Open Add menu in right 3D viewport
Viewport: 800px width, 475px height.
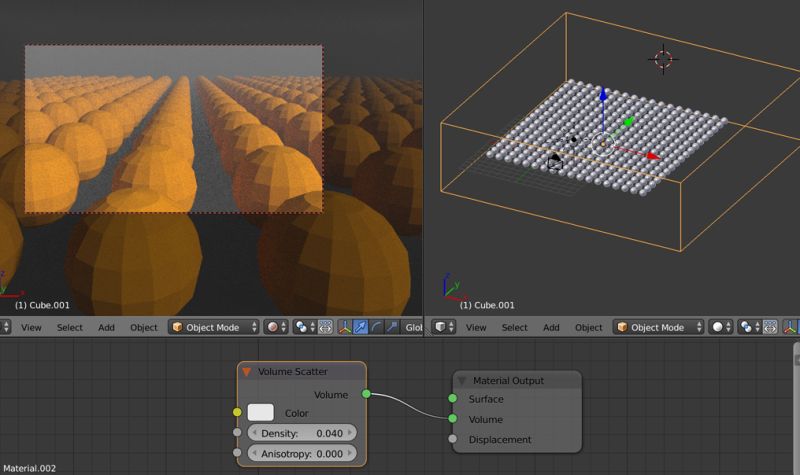click(551, 328)
